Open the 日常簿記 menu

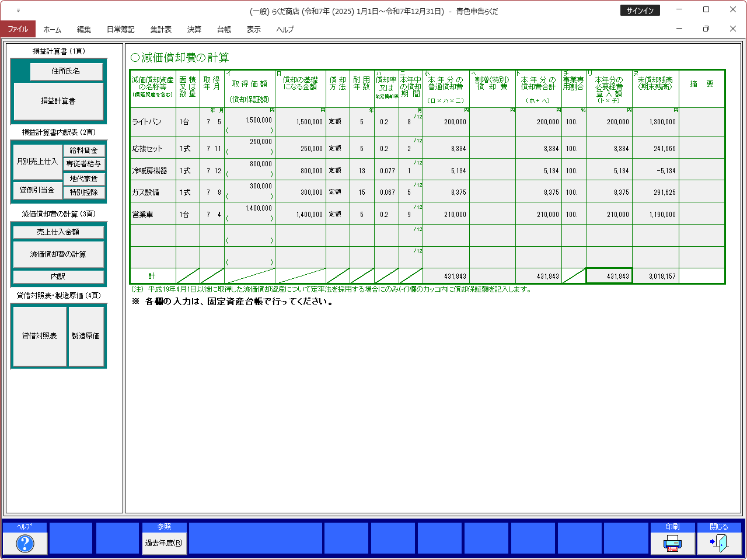pyautogui.click(x=120, y=29)
